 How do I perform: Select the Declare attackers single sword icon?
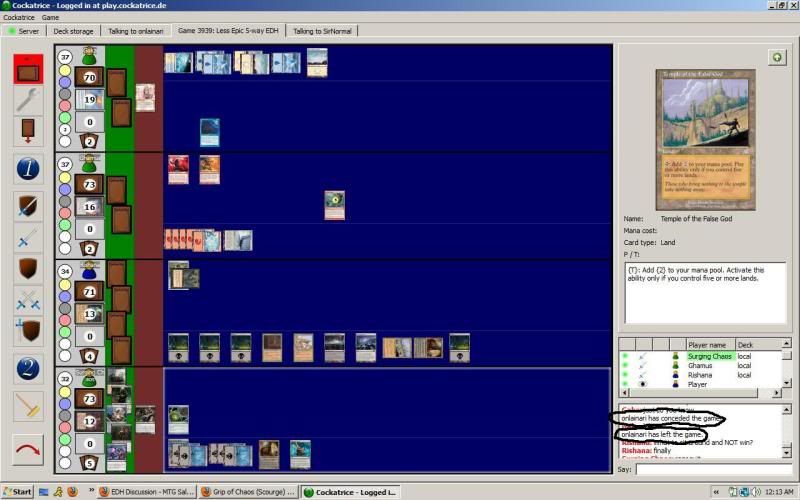click(28, 237)
